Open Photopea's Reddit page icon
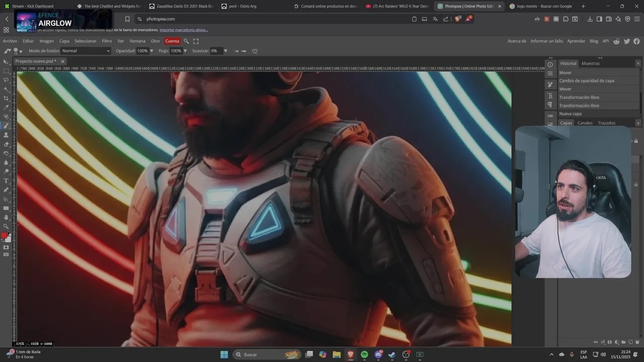The height and width of the screenshot is (362, 644). 617,41
